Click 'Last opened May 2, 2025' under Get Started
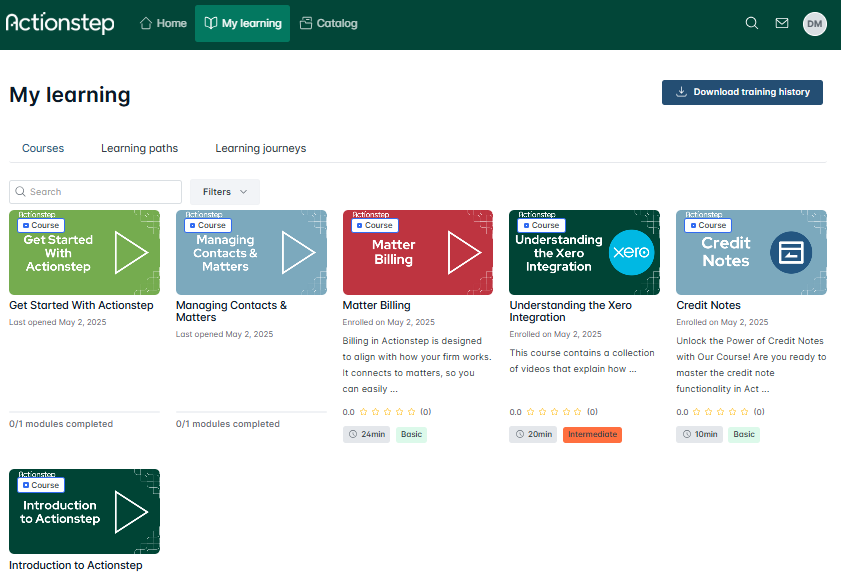This screenshot has height=574, width=841. 58,322
